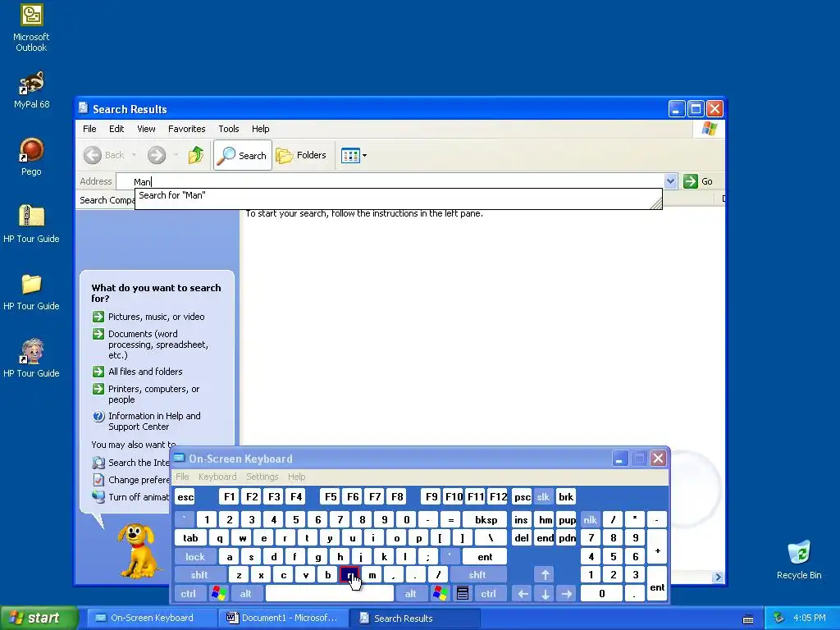Click the main ent key

(485, 557)
